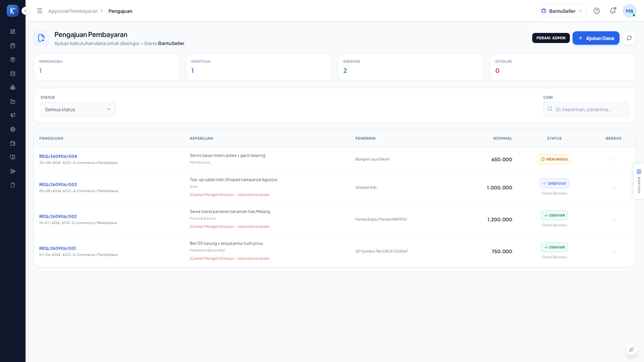Click the Nominal column header
This screenshot has width=644, height=362.
click(x=503, y=139)
